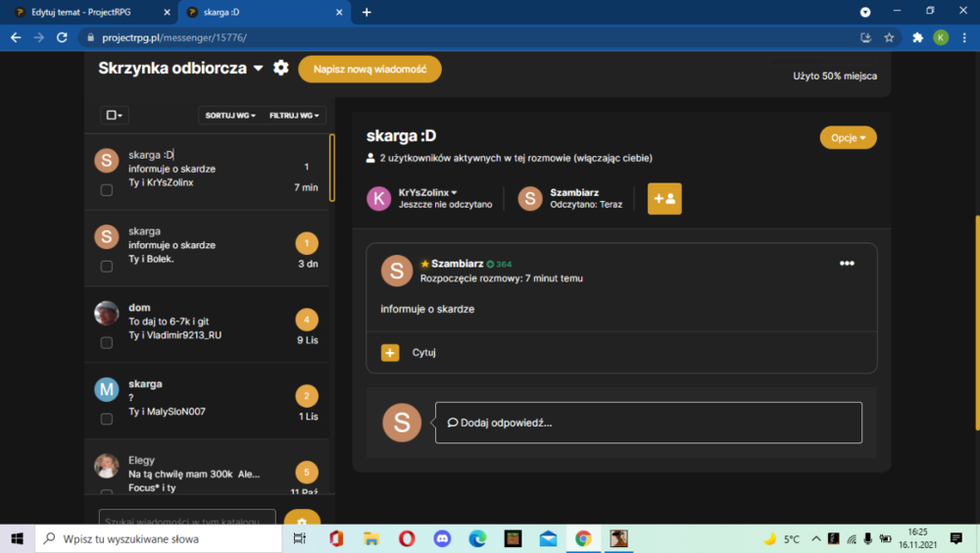Viewport: 980px width, 553px height.
Task: Click the yellow plus multiquote icon
Action: [390, 352]
